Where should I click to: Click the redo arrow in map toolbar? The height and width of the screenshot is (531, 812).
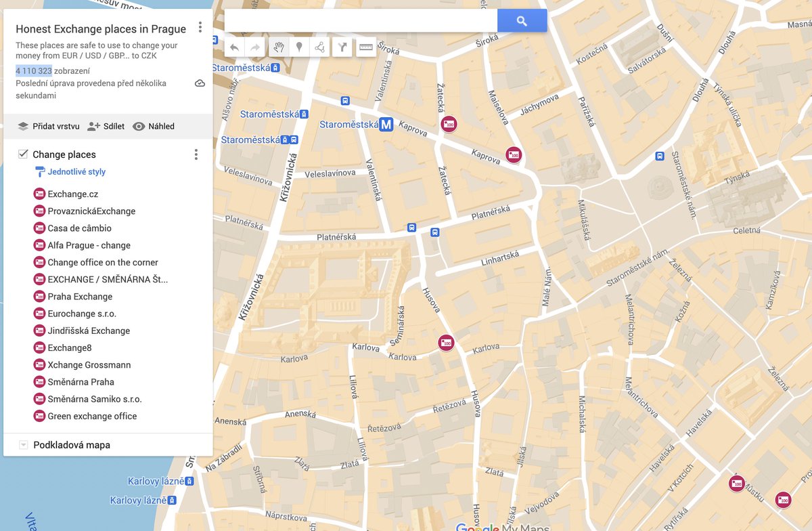click(x=255, y=47)
